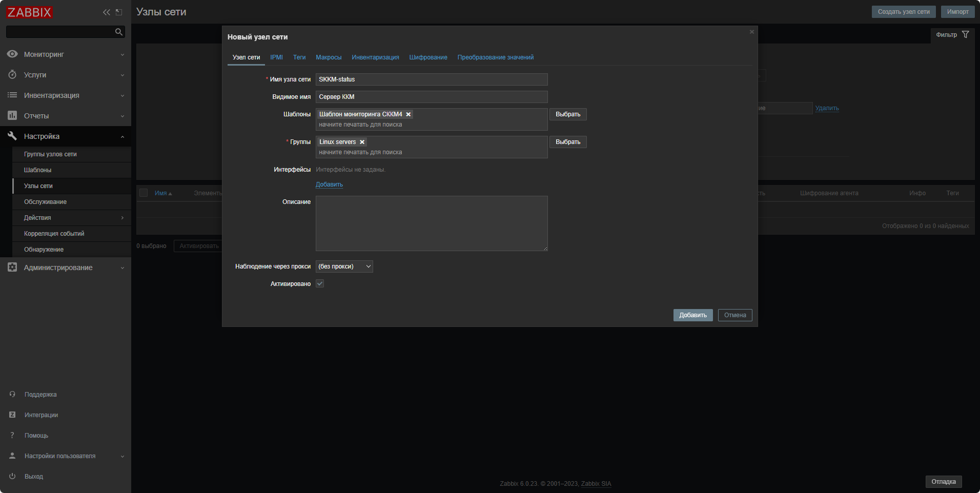Toggle the Активировано checkbox

(320, 284)
